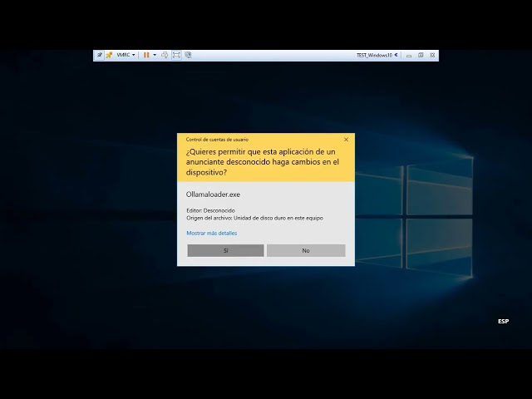Image resolution: width=532 pixels, height=399 pixels.
Task: Expand the power options arrow beside pause
Action: coord(155,55)
